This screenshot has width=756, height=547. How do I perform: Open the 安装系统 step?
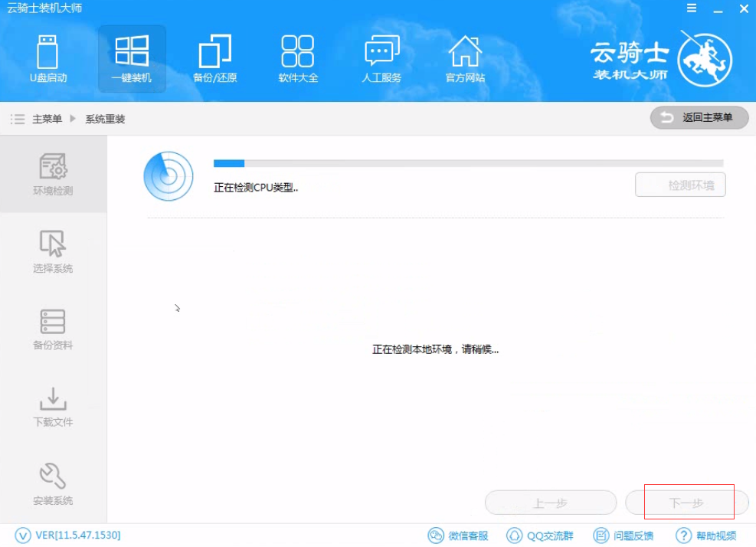52,487
